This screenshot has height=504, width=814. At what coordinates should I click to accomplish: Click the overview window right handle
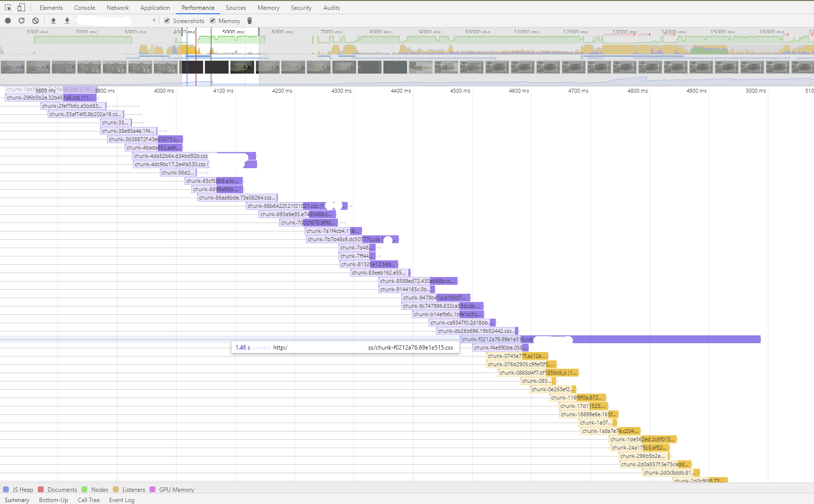tap(259, 32)
